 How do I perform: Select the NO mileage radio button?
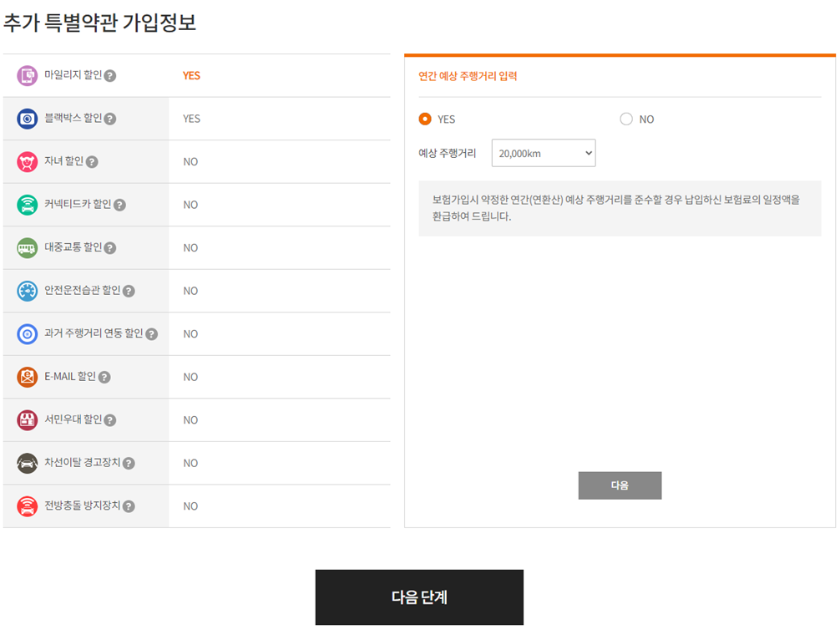click(626, 119)
